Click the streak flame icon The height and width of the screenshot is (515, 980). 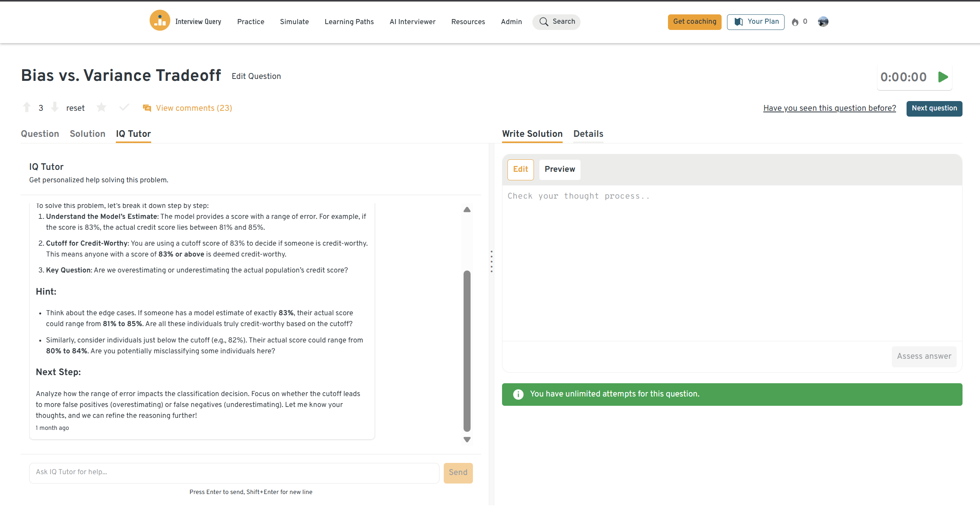(795, 22)
